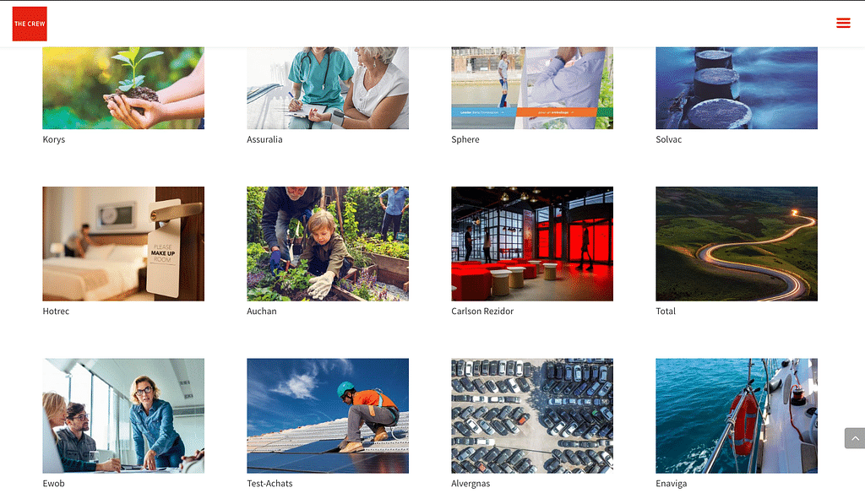Click the Test-Achats title link
The width and height of the screenshot is (865, 504).
click(x=269, y=484)
